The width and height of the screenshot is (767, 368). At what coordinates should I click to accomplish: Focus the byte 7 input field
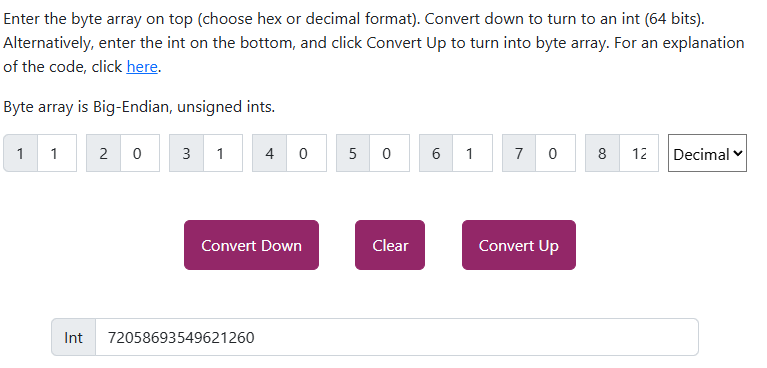(x=556, y=153)
